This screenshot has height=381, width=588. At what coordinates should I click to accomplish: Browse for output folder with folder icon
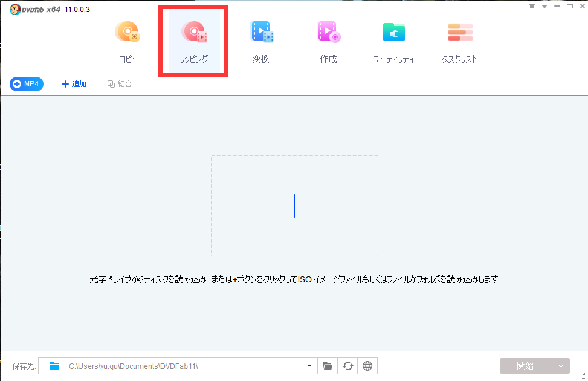[328, 366]
